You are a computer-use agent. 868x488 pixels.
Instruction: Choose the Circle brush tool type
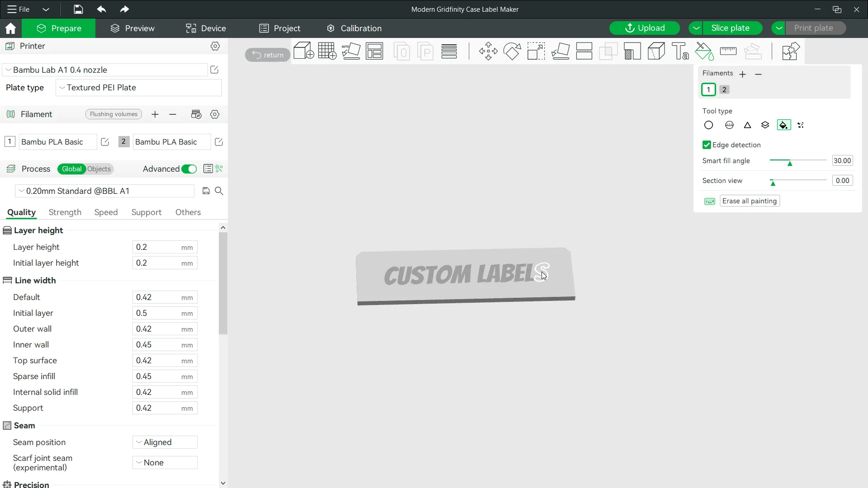coord(708,125)
